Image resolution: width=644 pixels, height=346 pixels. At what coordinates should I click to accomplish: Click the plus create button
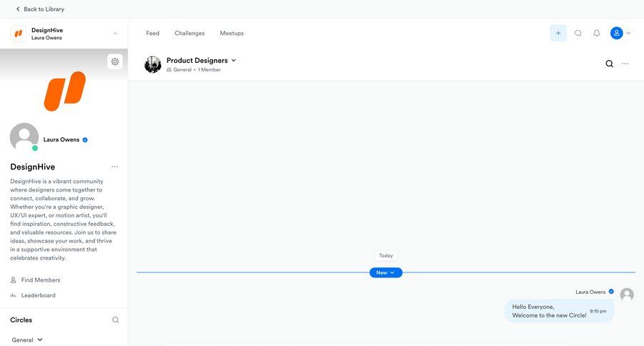point(558,34)
